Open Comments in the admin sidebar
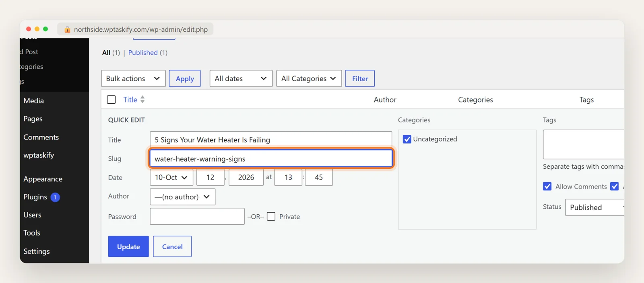Viewport: 644px width, 283px height. point(41,137)
